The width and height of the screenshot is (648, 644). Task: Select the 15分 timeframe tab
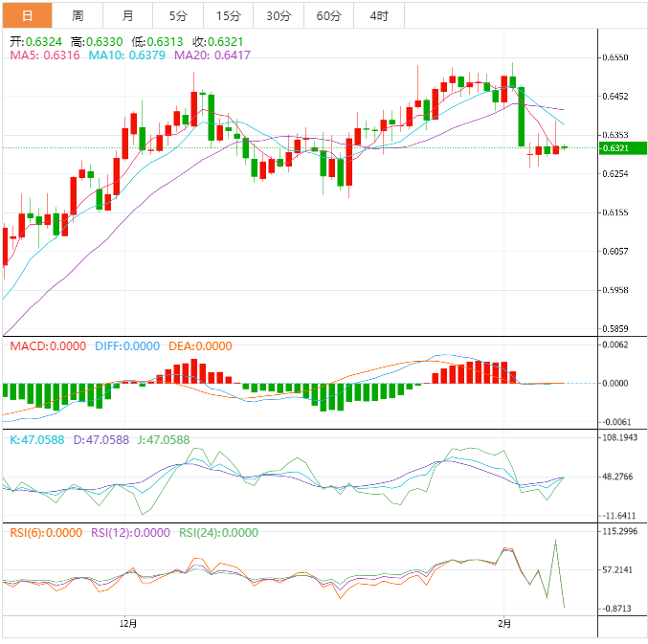click(x=229, y=16)
